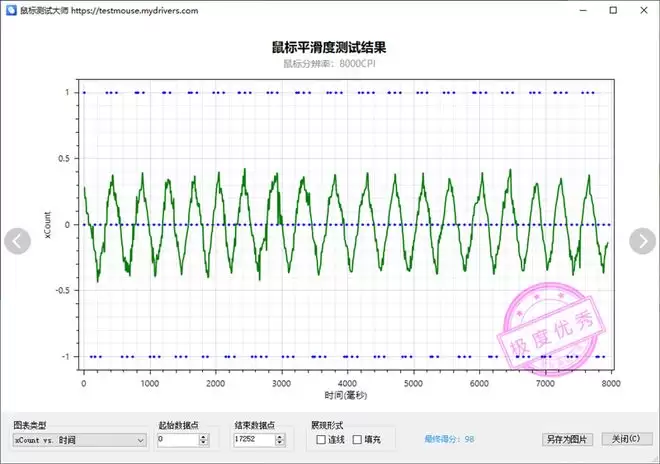Decrease the 起始数据点 start value spinner
This screenshot has height=464, width=660.
point(204,443)
